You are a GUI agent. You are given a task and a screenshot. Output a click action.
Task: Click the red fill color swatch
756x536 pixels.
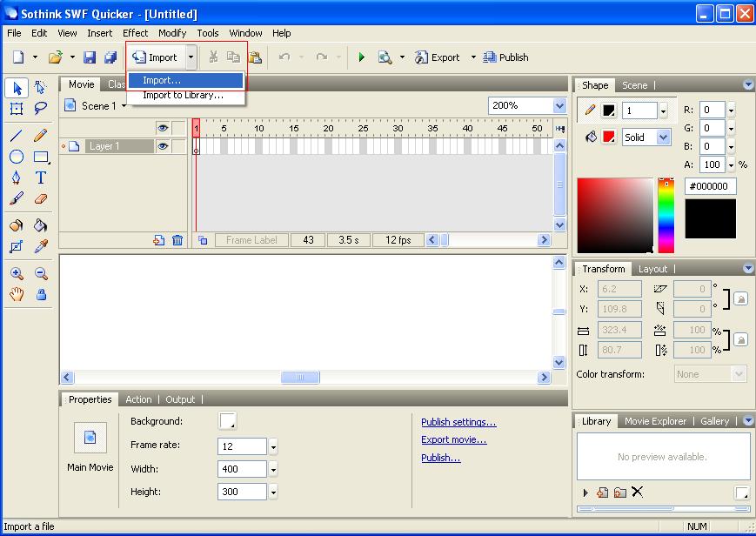coord(609,137)
